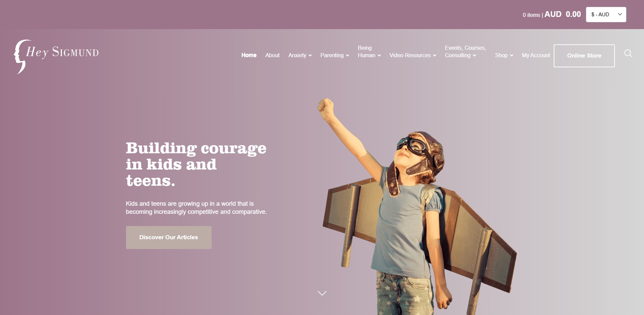Open My Account page
The image size is (644, 315).
coord(536,55)
